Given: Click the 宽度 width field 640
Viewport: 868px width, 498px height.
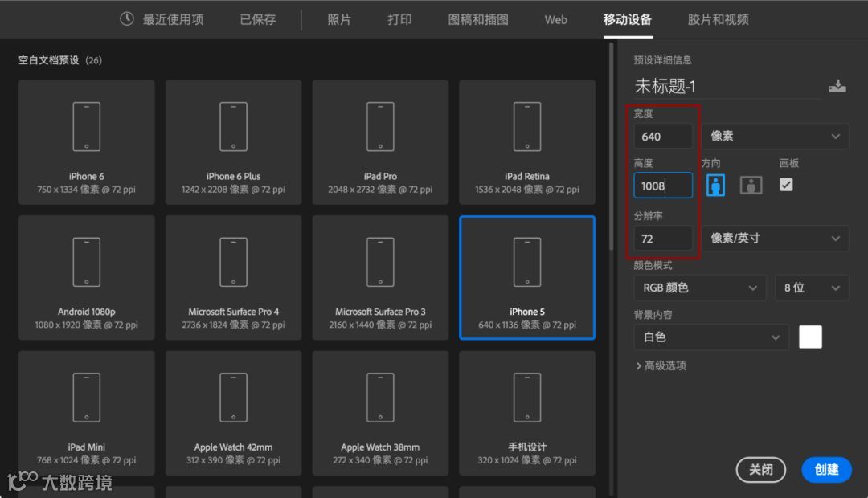Looking at the screenshot, I should [662, 136].
